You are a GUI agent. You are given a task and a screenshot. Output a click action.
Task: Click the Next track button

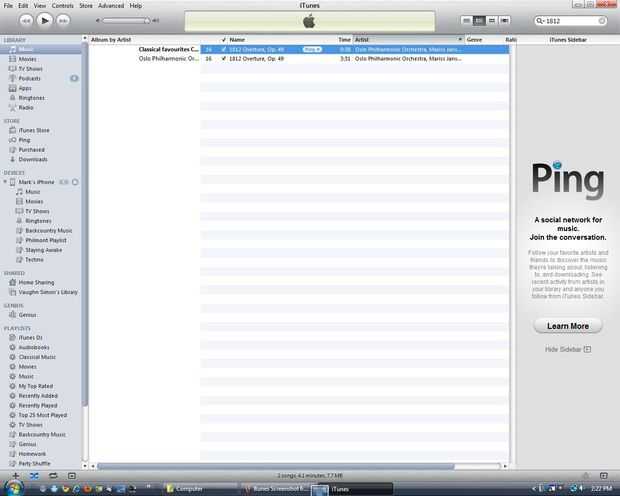point(63,21)
